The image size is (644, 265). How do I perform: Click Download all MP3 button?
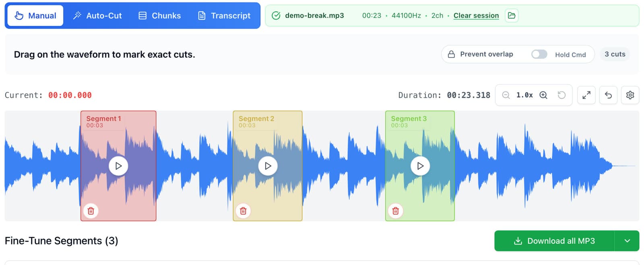tap(554, 241)
